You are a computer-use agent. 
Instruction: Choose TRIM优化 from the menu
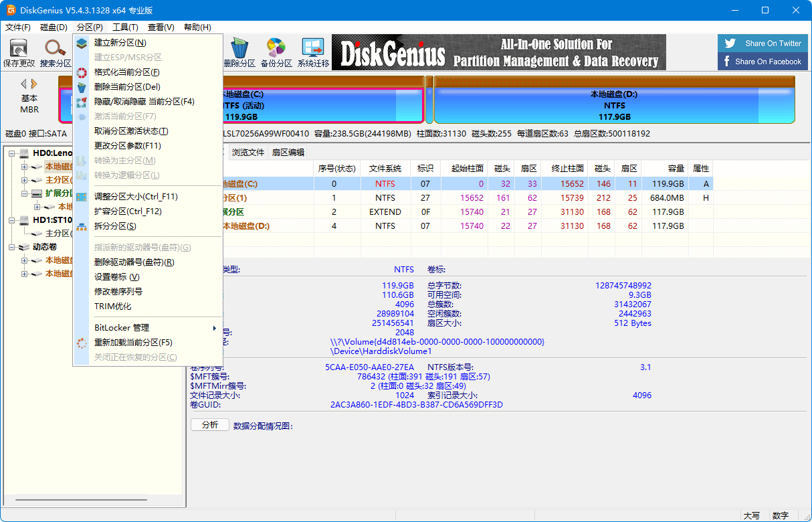(148, 307)
